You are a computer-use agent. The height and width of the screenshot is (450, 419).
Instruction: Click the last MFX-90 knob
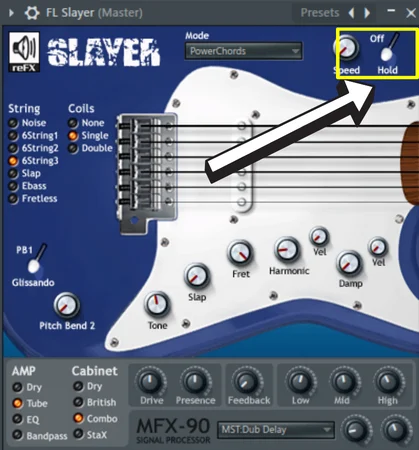[x=397, y=430]
